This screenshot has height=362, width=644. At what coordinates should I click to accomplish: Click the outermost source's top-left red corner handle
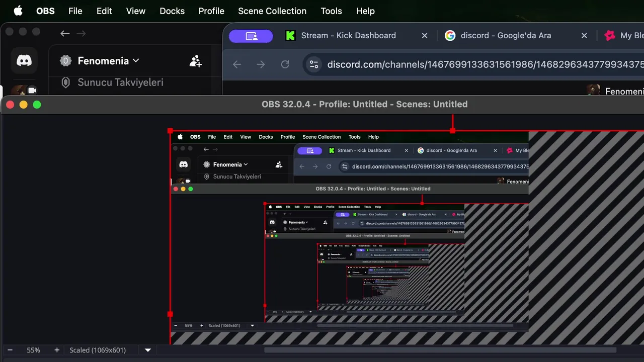(170, 131)
